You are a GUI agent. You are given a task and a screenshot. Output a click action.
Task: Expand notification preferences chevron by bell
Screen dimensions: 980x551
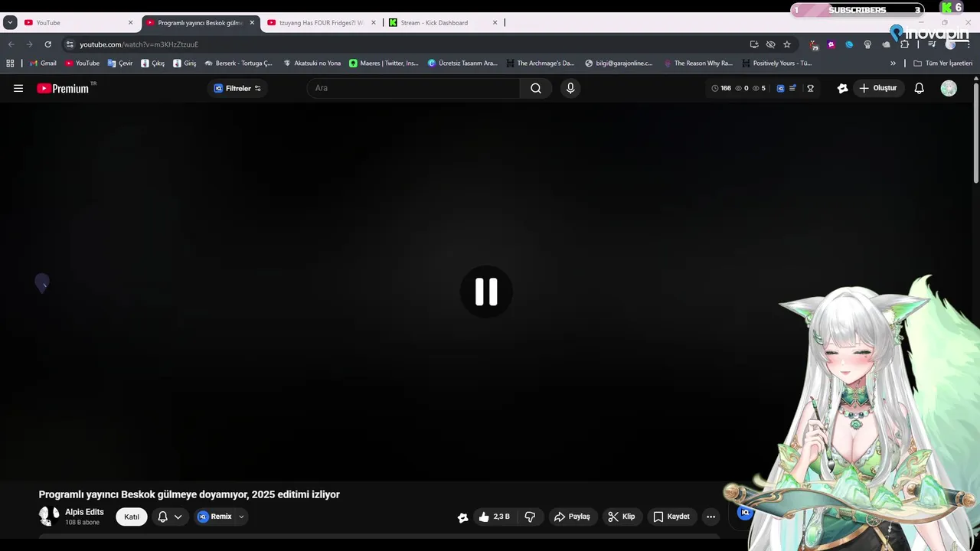[x=178, y=517]
